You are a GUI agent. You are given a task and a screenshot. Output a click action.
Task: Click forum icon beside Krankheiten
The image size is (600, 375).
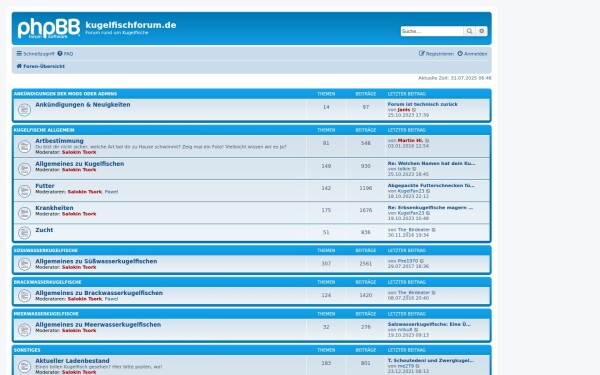coord(24,213)
